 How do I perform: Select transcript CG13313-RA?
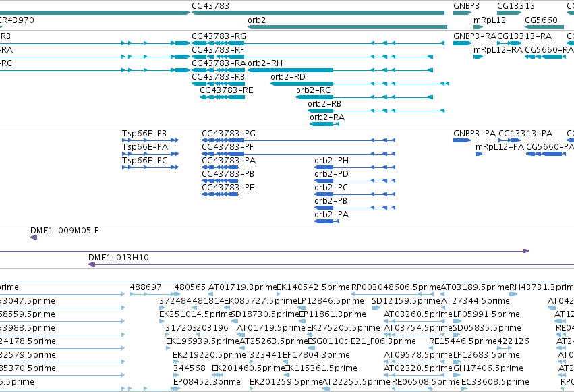(509, 43)
